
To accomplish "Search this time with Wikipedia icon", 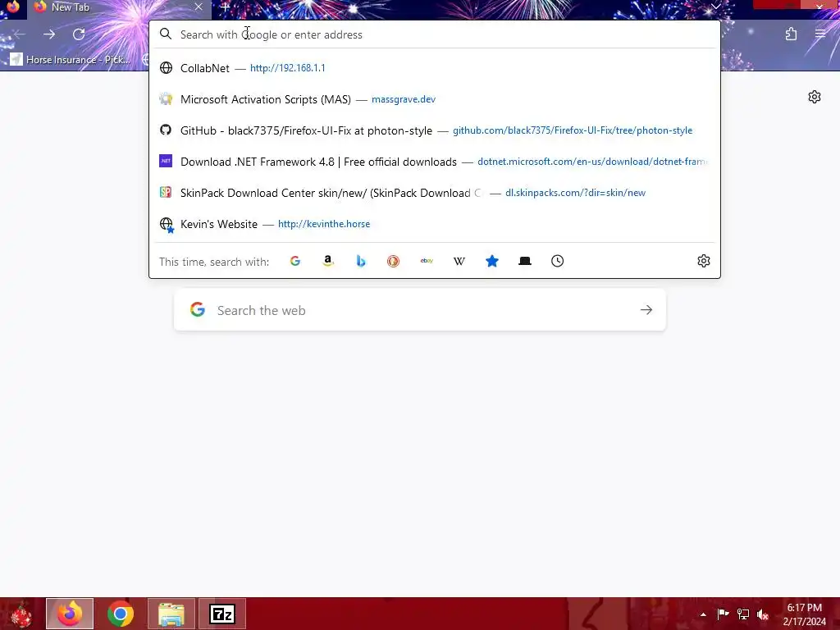I will tap(459, 261).
